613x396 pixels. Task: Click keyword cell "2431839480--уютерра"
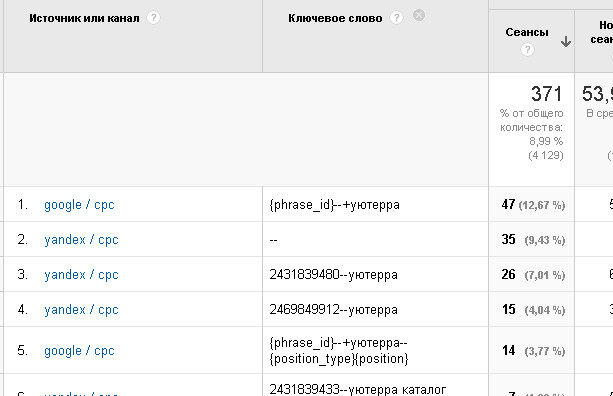coord(333,274)
